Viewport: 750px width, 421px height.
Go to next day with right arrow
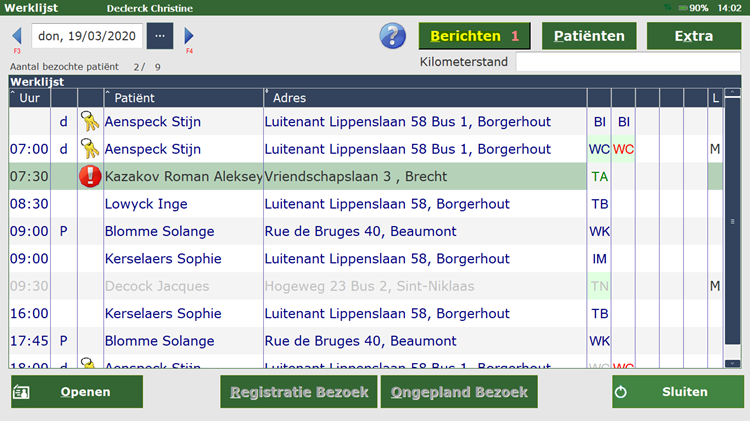(x=190, y=36)
